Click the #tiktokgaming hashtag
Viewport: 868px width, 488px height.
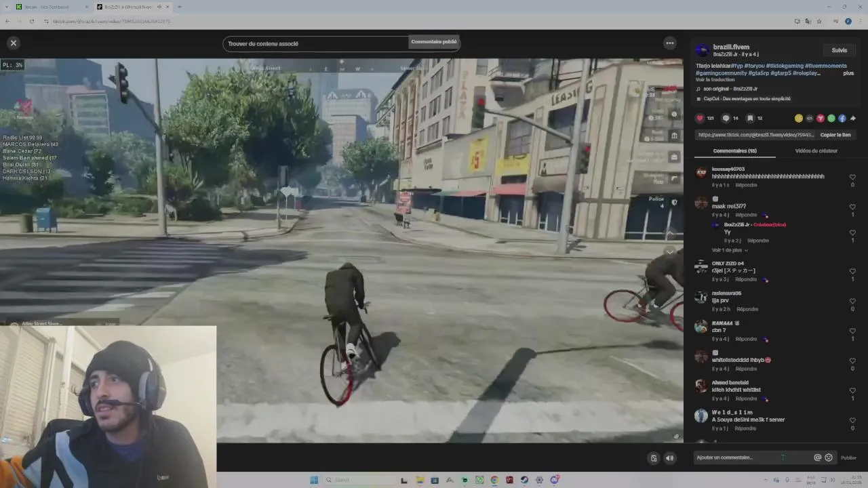point(784,66)
